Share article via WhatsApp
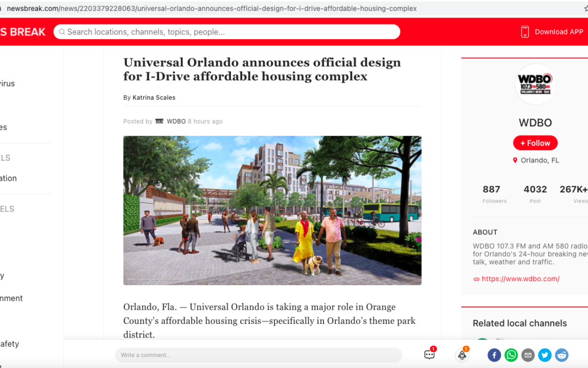588x368 pixels. (x=511, y=355)
